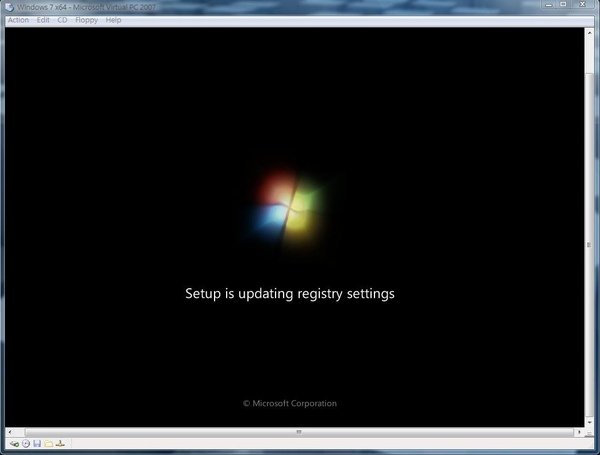600x455 pixels.
Task: Click the Virtual PC title bar icon
Action: (x=9, y=7)
